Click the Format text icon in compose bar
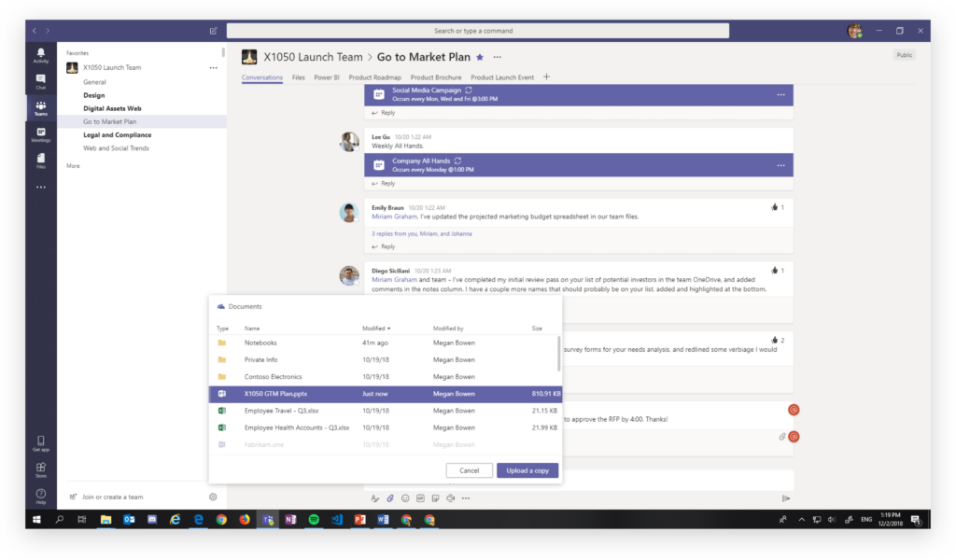Screen dimensions: 956x560 coord(375,498)
